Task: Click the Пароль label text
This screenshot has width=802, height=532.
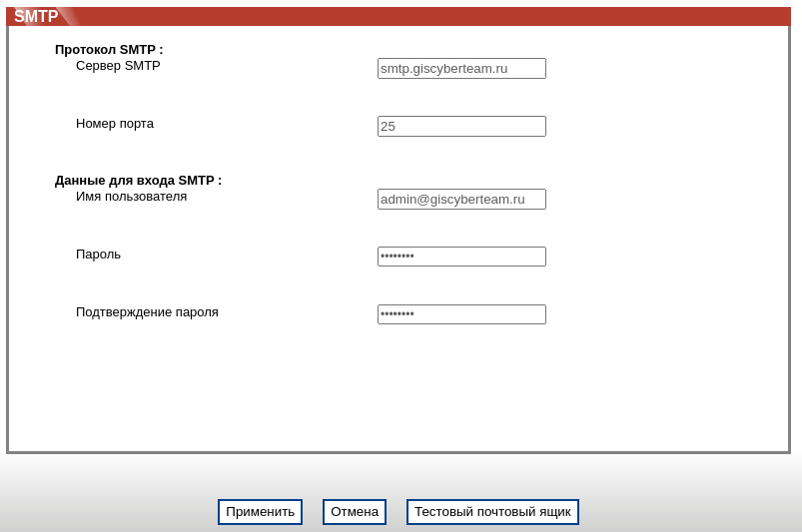Action: (98, 255)
